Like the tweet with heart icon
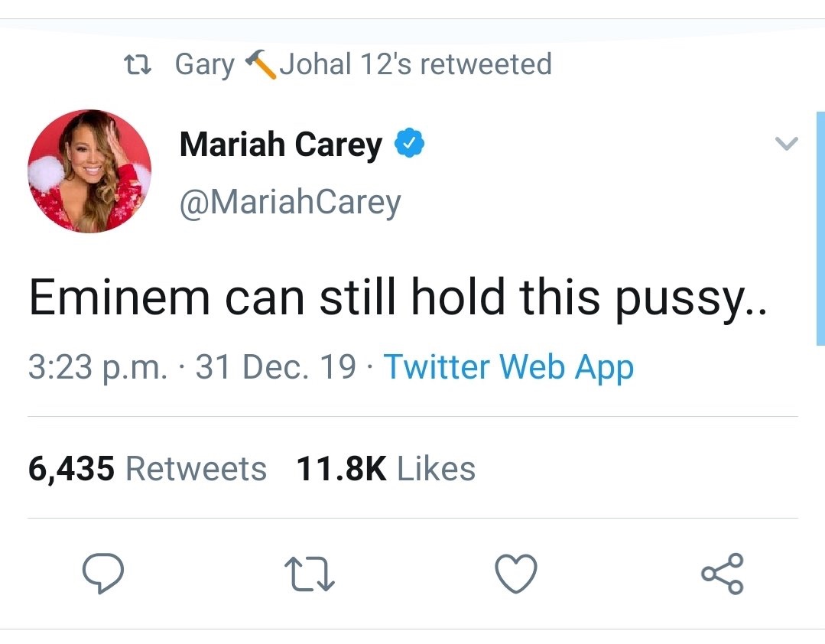 [516, 574]
